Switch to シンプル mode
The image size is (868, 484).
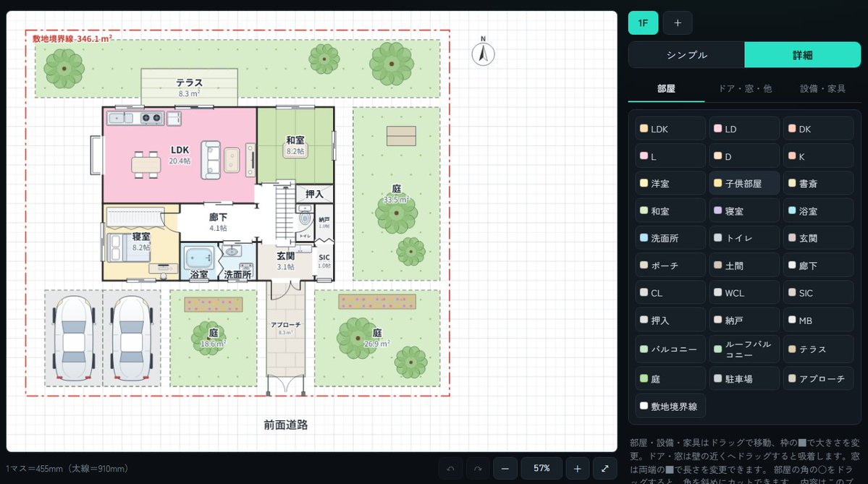(x=686, y=55)
